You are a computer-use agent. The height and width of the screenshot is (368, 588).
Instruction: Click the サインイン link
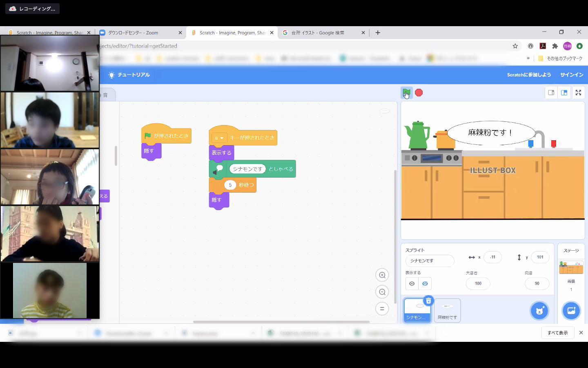(572, 75)
